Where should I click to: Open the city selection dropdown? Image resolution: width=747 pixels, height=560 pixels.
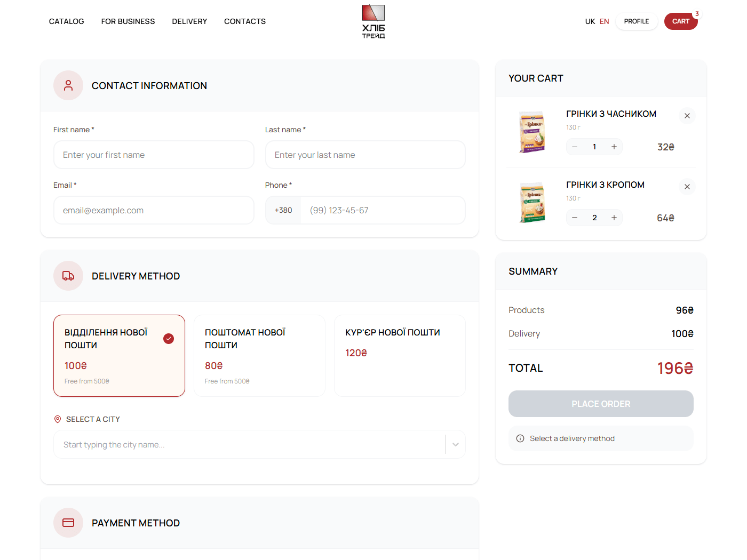[456, 444]
